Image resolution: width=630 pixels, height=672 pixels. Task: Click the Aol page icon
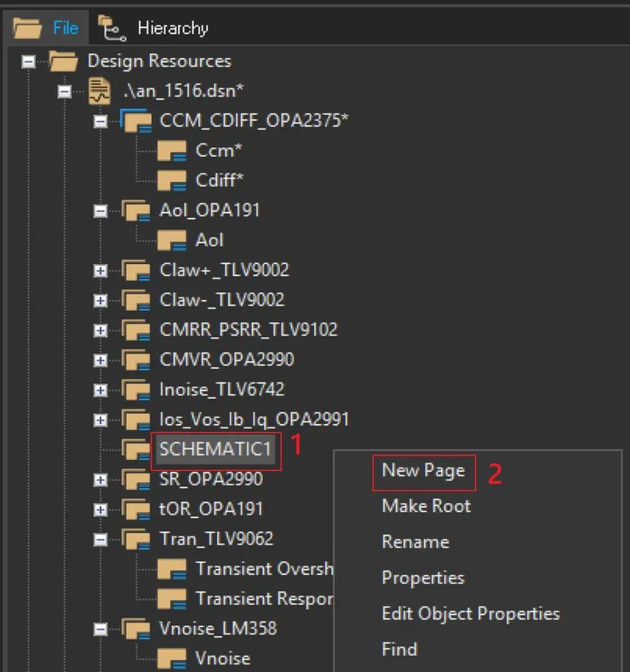tap(172, 240)
